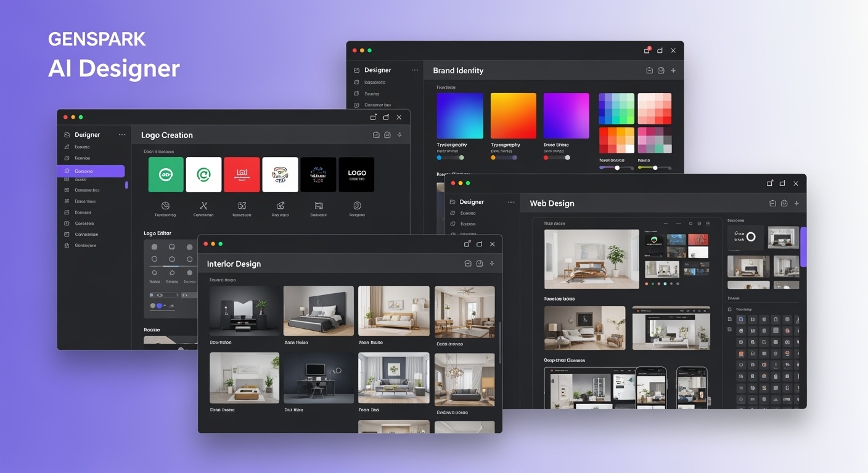Select the square frame icon below the logo thumbnails

tap(242, 206)
